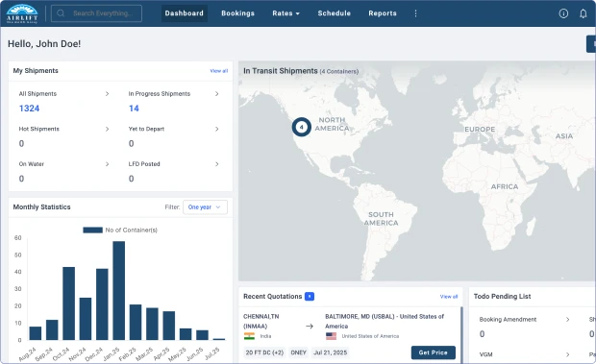Viewport: 596px width, 364px height.
Task: Go to the Bookings menu
Action: pos(238,13)
